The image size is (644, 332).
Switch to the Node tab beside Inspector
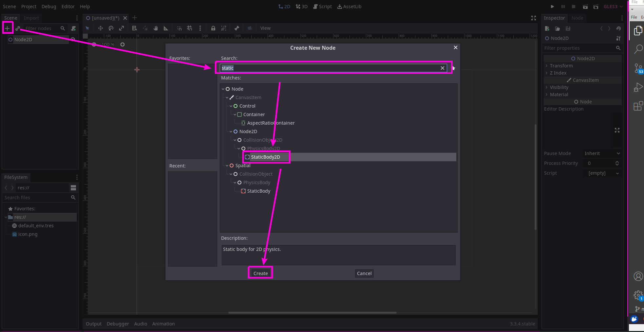tap(577, 18)
